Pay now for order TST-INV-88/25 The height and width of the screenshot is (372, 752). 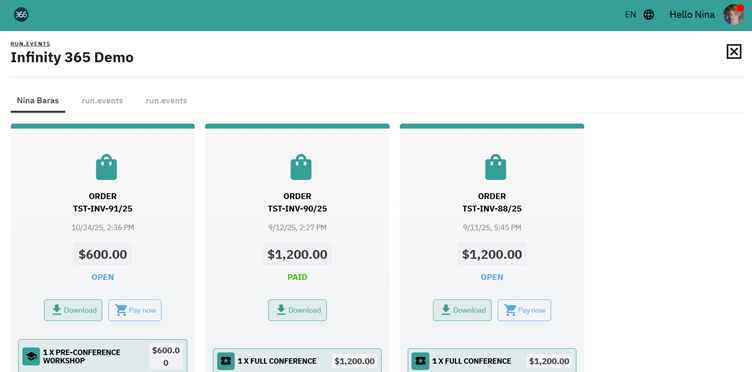(524, 310)
